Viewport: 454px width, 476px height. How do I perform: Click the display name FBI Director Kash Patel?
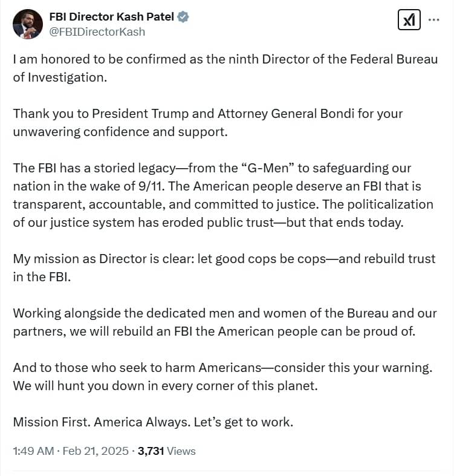click(111, 18)
